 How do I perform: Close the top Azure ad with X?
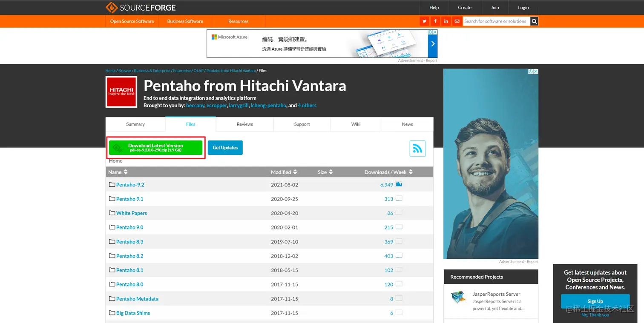click(x=435, y=32)
